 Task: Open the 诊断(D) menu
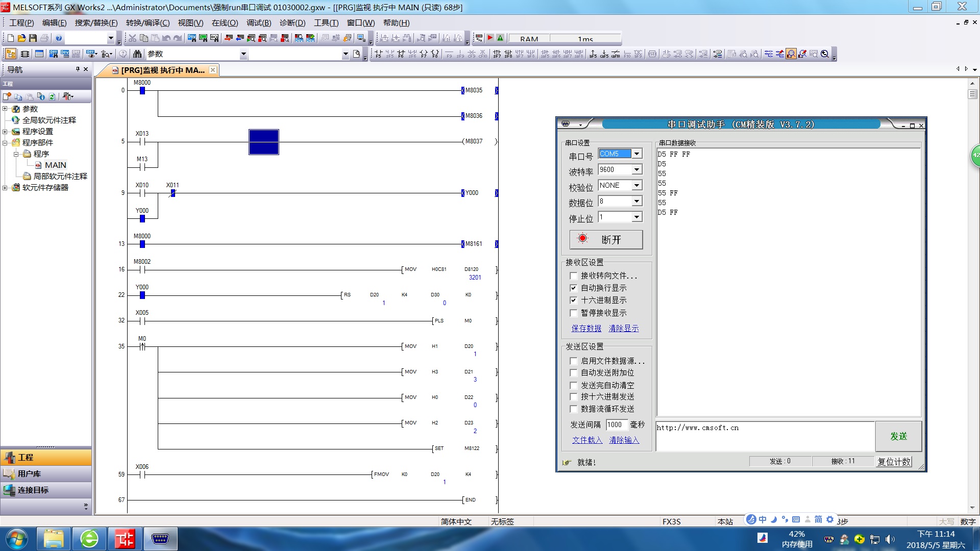tap(292, 23)
